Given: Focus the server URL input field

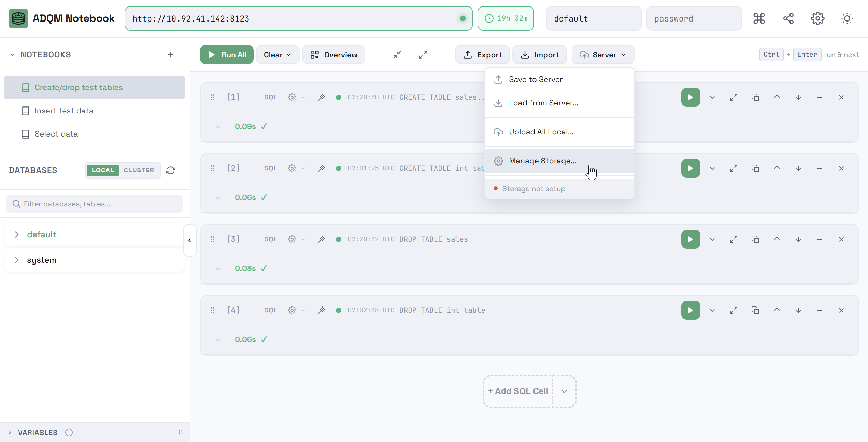Looking at the screenshot, I should tap(298, 18).
